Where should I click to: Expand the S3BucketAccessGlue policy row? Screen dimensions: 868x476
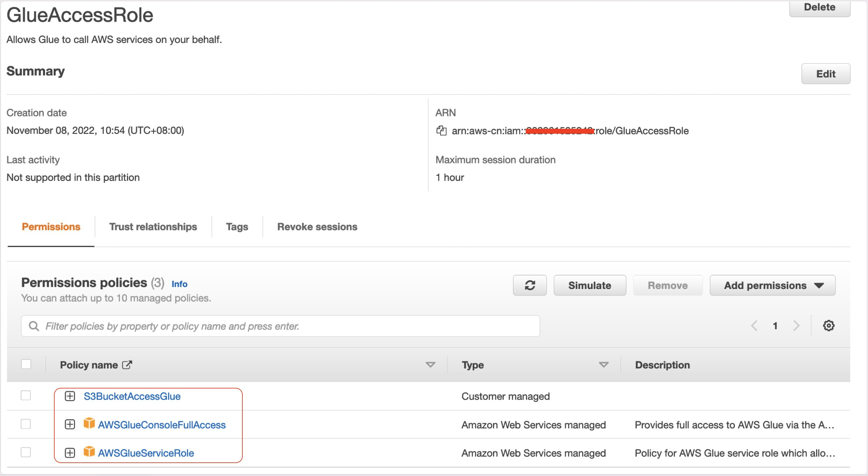(x=70, y=396)
